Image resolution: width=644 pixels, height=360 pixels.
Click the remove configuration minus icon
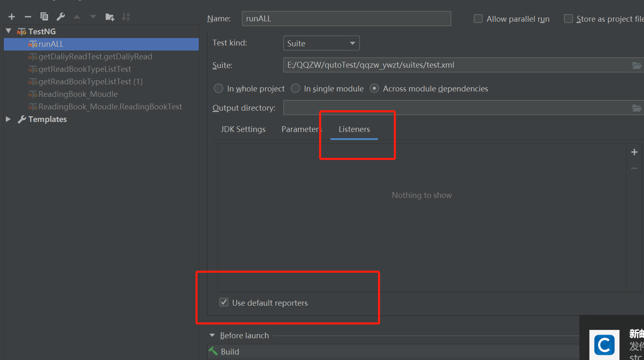28,17
